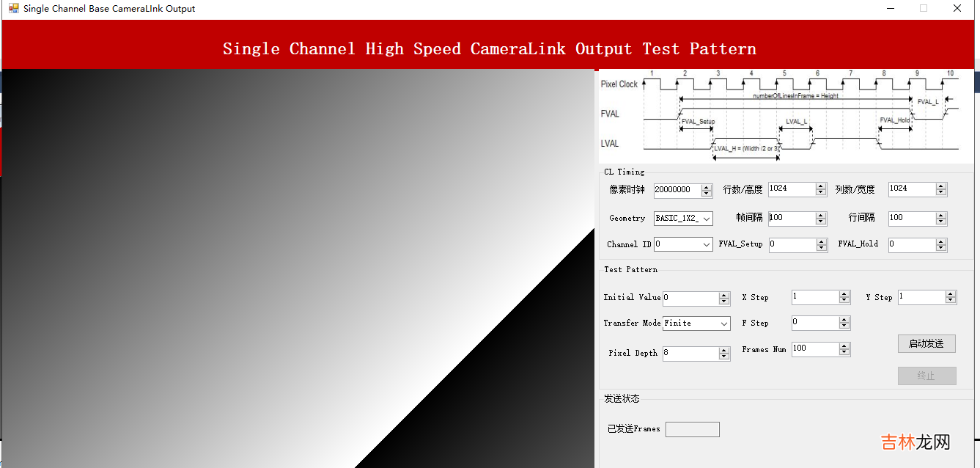Increase F Step using the up arrow
Screen dimensions: 980x468
[844, 320]
